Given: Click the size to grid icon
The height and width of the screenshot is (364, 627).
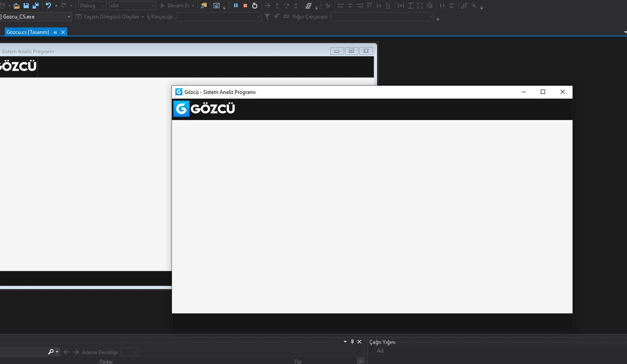Looking at the screenshot, I should (x=429, y=6).
